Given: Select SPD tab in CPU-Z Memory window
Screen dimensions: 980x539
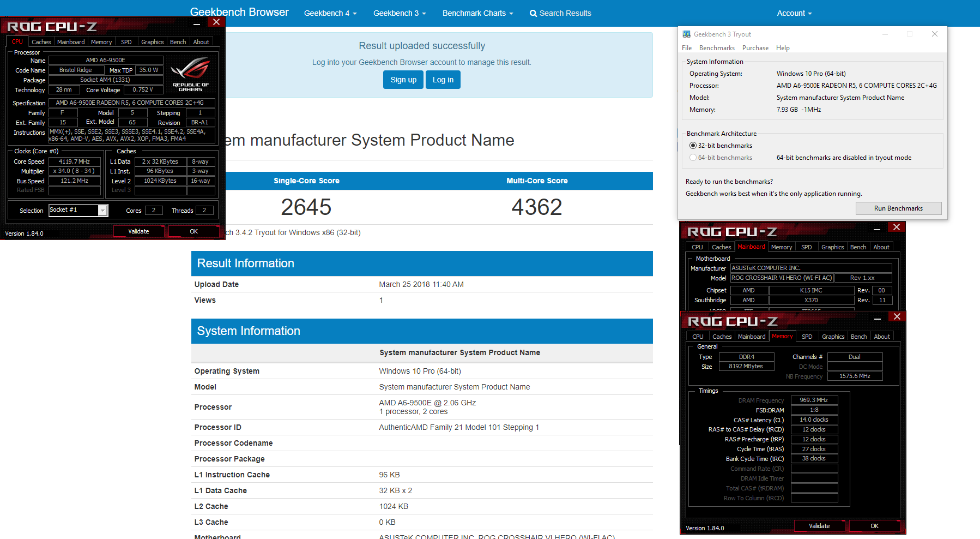Looking at the screenshot, I should [807, 337].
